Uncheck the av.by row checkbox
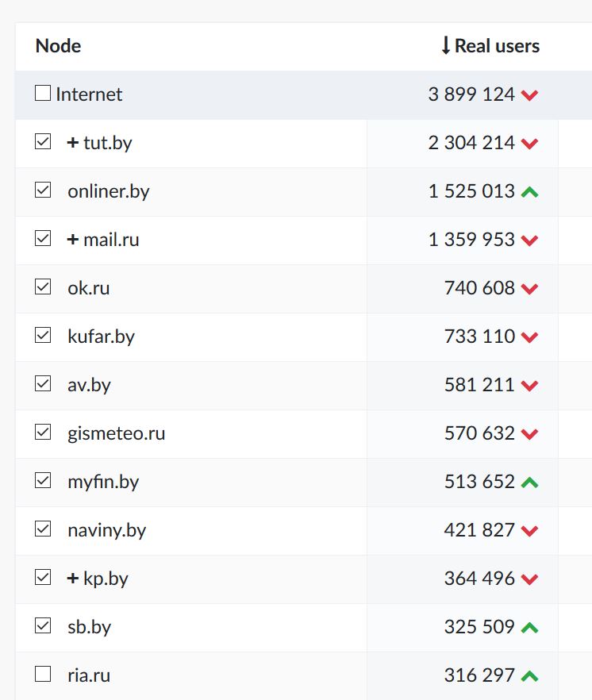 (x=43, y=384)
